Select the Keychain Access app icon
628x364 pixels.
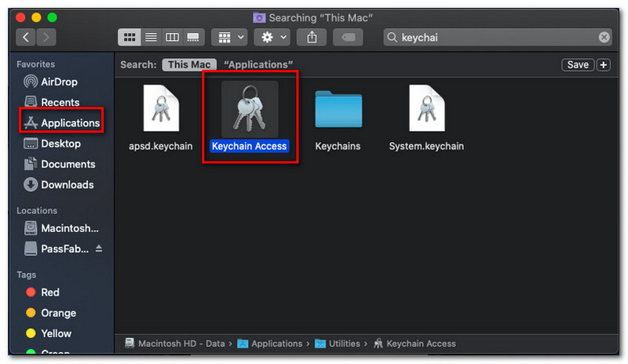pos(250,109)
